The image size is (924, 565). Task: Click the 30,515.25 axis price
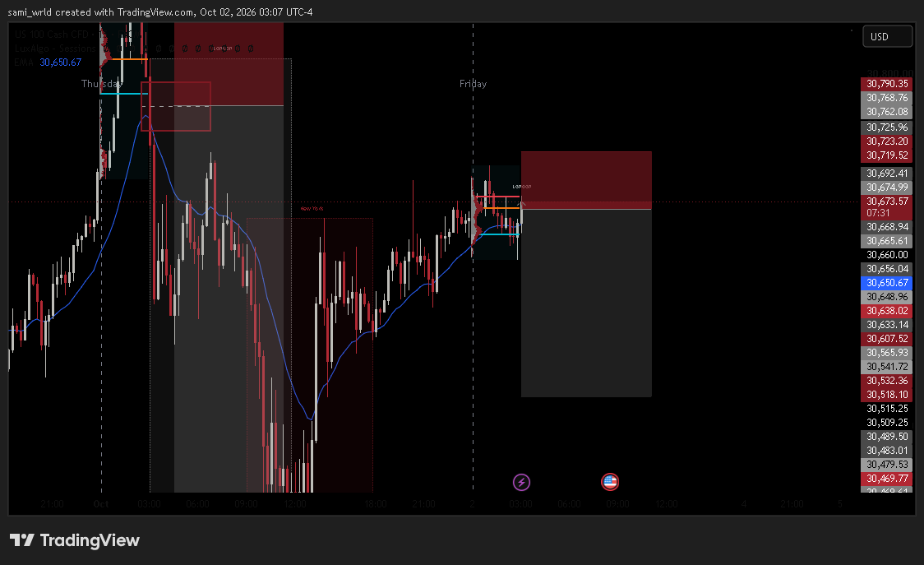(x=887, y=409)
